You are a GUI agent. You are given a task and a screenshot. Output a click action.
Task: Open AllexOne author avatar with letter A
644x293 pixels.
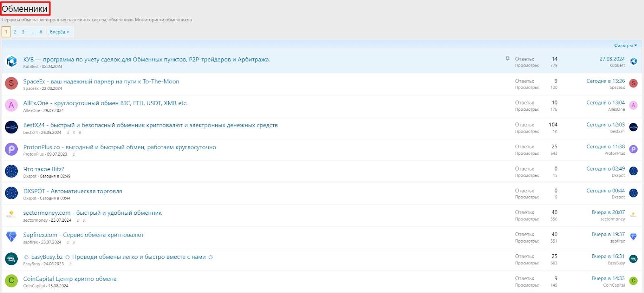[11, 105]
